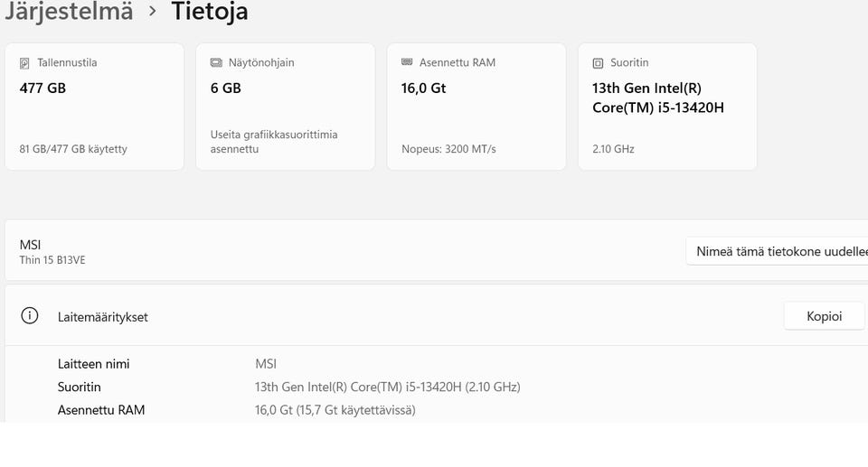Select the 16,0 Gt (15,7 Gt käytettävissä) value
Viewport: 868px width, 467px height.
click(335, 410)
